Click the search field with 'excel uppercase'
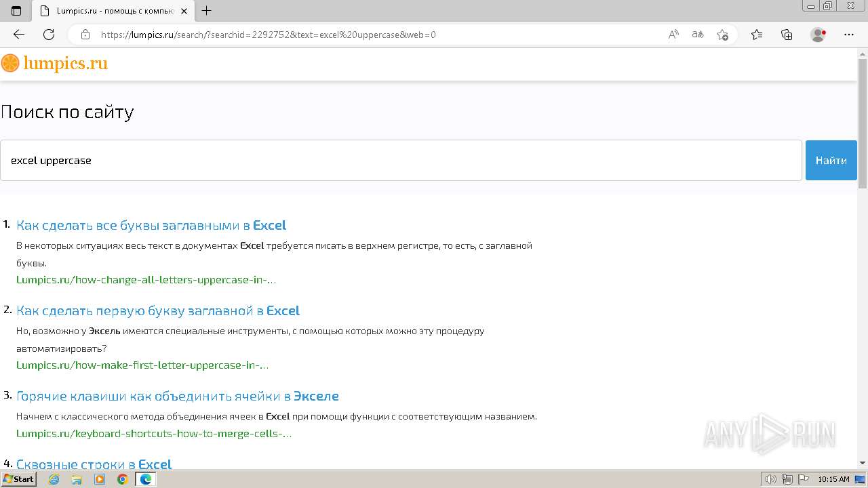The height and width of the screenshot is (488, 868). click(x=401, y=161)
